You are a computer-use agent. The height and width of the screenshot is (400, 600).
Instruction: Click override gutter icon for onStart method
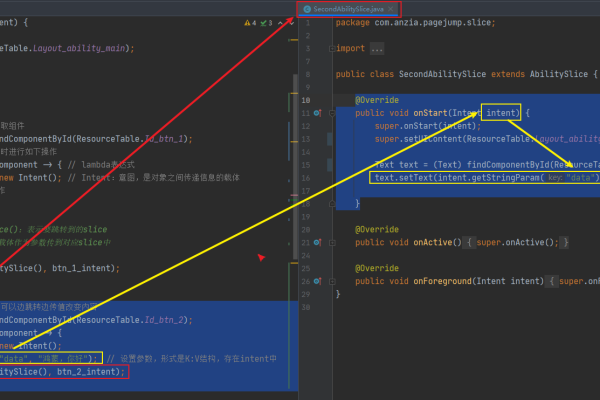point(317,114)
